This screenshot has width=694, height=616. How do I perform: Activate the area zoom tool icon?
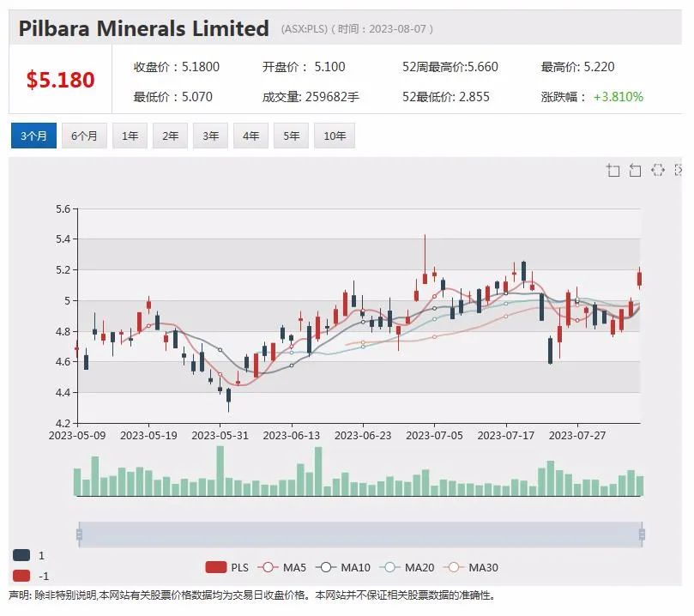click(x=613, y=171)
